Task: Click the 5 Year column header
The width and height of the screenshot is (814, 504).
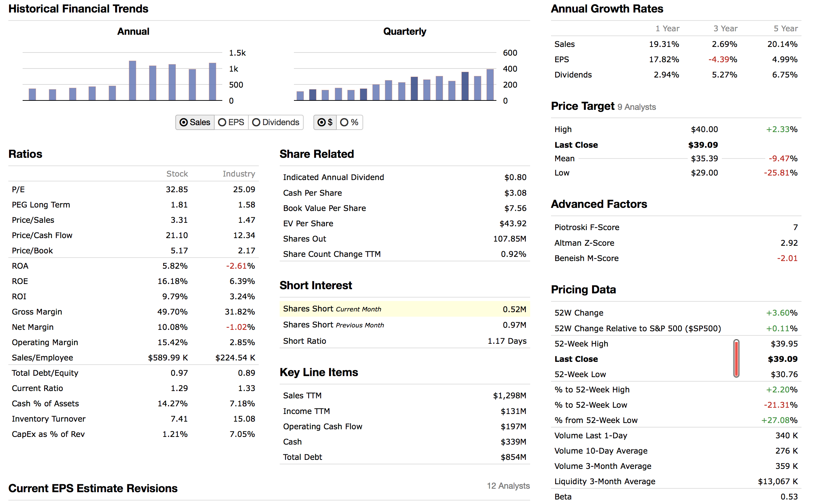Action: (x=785, y=29)
